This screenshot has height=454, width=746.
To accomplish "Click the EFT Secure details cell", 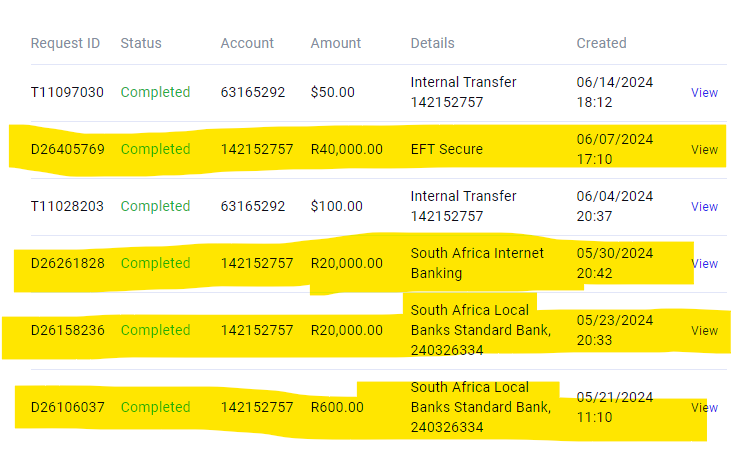I will click(x=446, y=149).
